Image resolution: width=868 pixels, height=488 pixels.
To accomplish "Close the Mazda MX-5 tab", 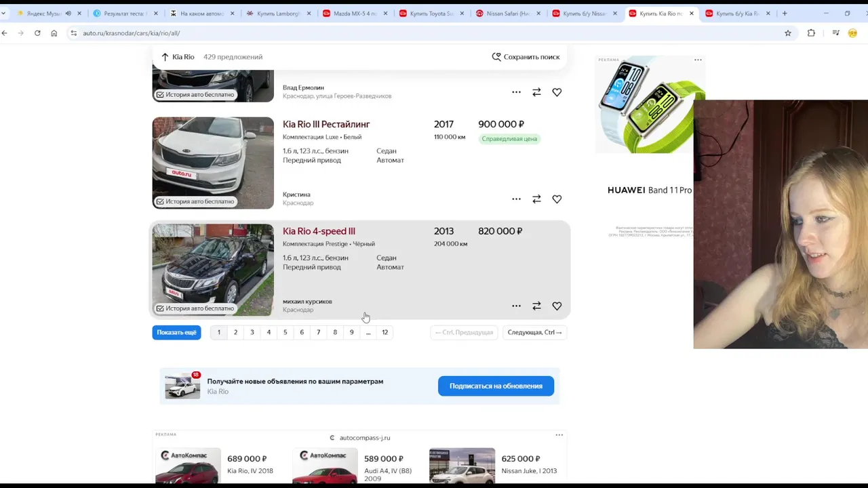I will point(385,14).
